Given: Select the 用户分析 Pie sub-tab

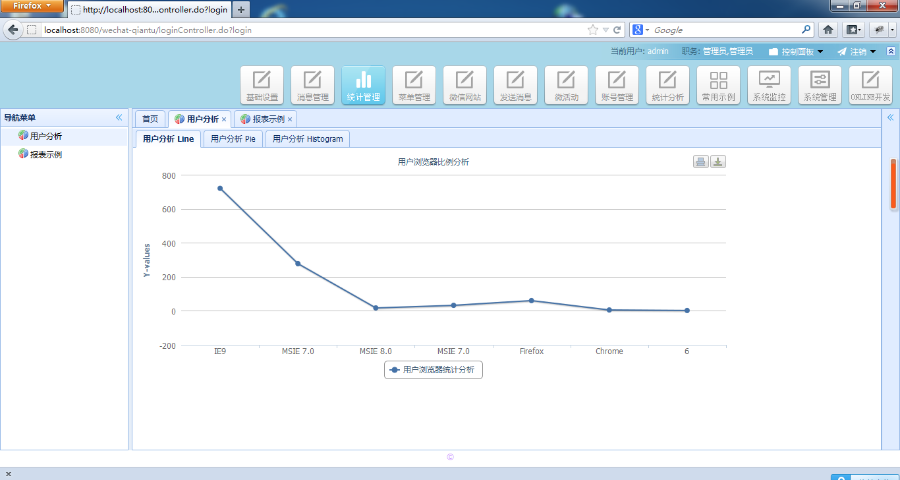Looking at the screenshot, I should tap(233, 139).
